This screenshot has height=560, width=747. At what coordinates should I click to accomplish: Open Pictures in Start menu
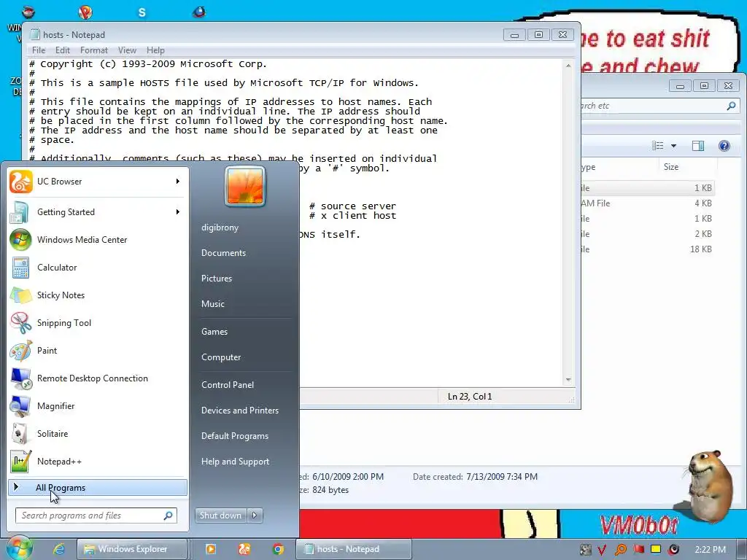(216, 279)
